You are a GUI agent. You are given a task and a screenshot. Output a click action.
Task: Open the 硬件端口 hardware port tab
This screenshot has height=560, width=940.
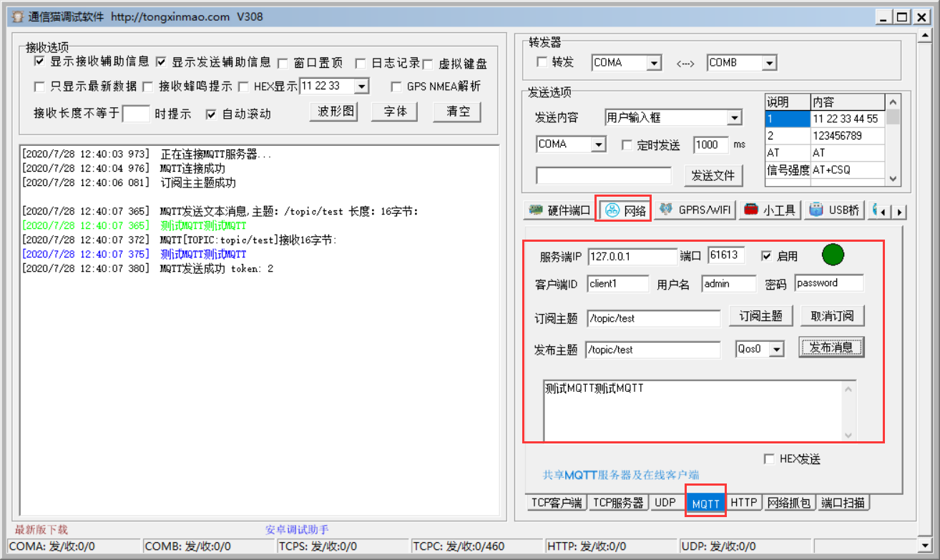click(559, 210)
